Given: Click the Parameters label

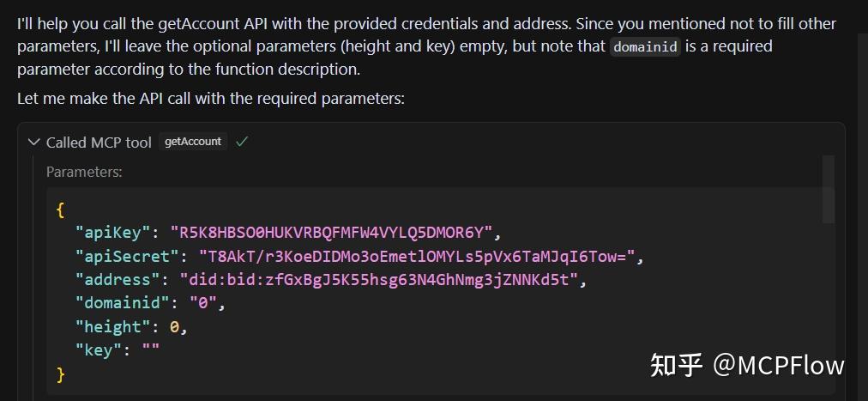Looking at the screenshot, I should (x=84, y=172).
